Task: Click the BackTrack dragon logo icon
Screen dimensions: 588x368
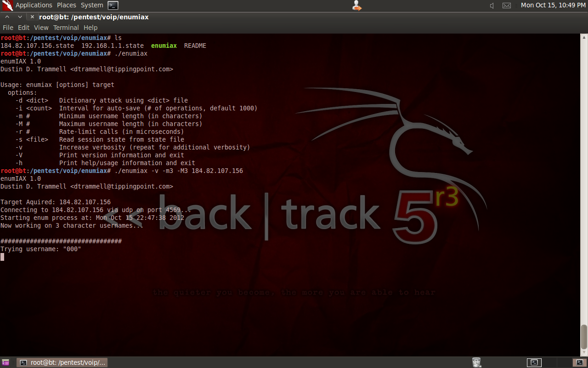Action: [x=7, y=6]
